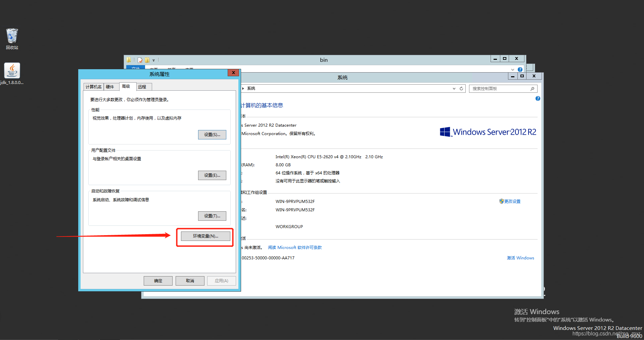Open startup and recovery 设置(T)... button

[x=212, y=216]
